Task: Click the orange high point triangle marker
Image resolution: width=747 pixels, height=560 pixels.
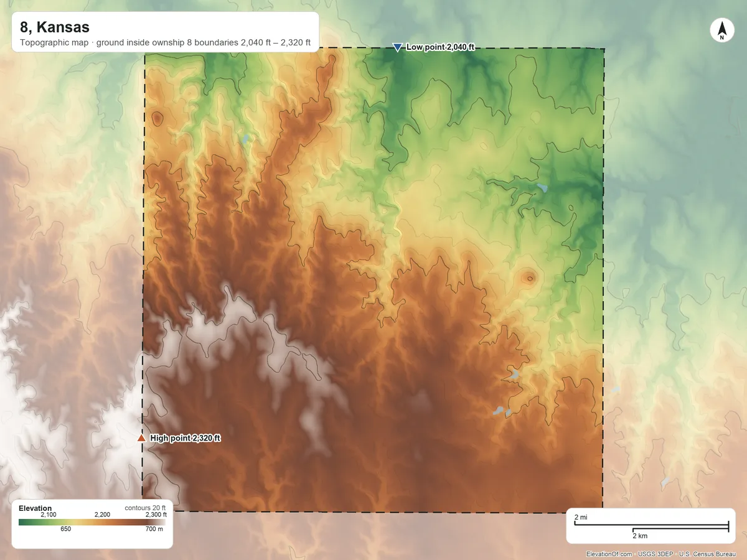Action: point(141,439)
